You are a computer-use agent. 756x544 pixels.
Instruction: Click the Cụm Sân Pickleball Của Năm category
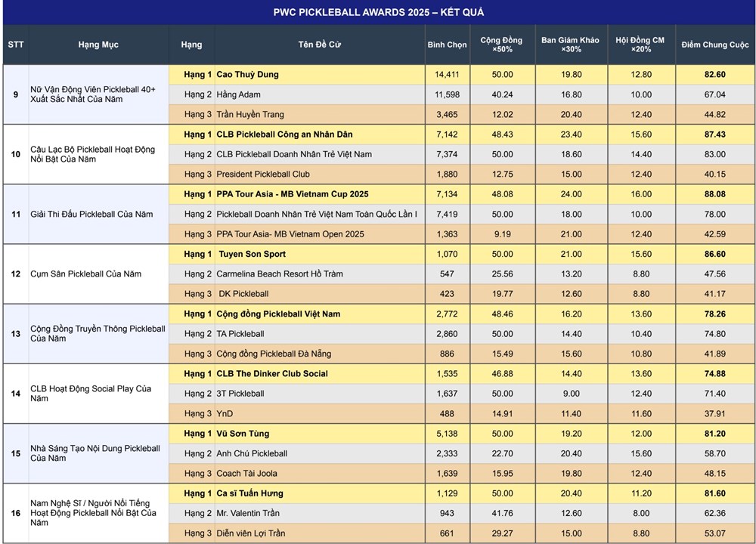tap(85, 274)
